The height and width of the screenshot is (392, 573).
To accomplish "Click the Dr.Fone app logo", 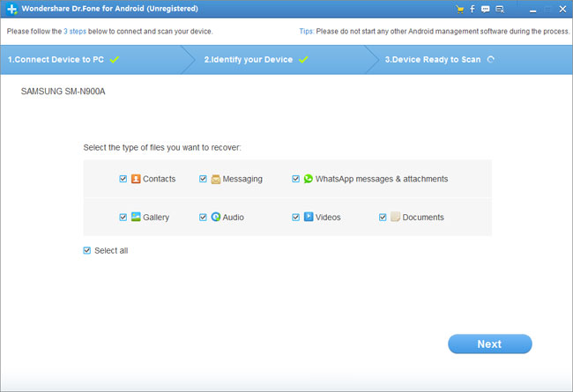I will pyautogui.click(x=11, y=9).
